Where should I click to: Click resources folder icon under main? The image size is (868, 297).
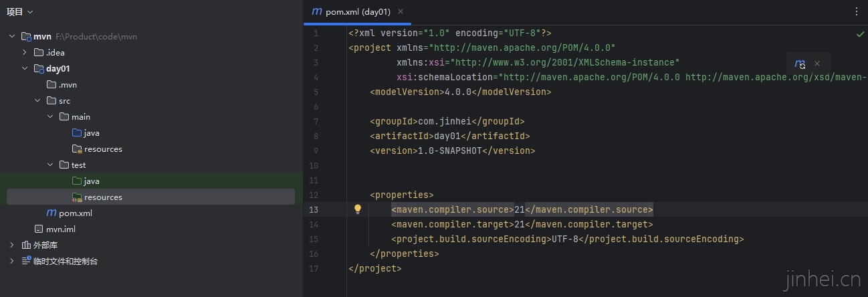click(x=77, y=148)
